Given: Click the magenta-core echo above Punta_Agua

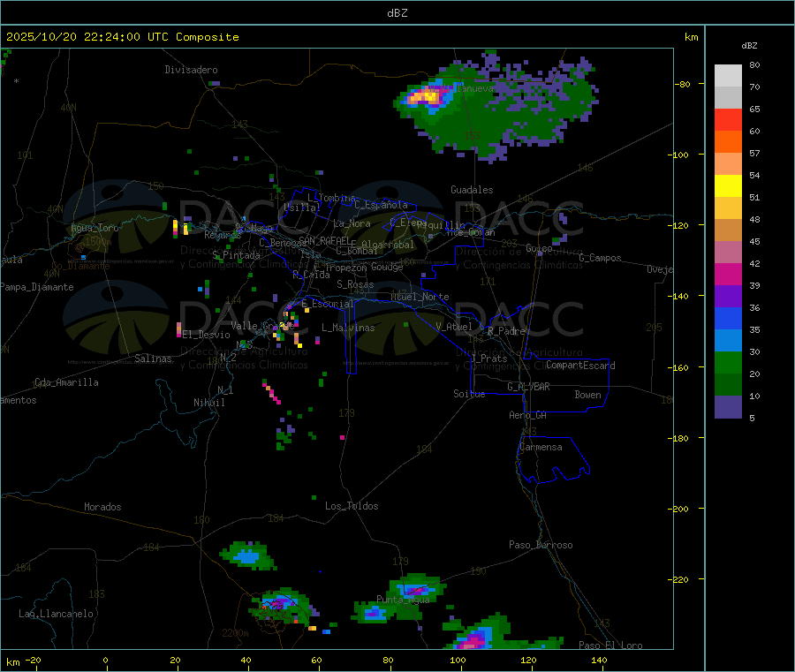Looking at the screenshot, I should 417,590.
